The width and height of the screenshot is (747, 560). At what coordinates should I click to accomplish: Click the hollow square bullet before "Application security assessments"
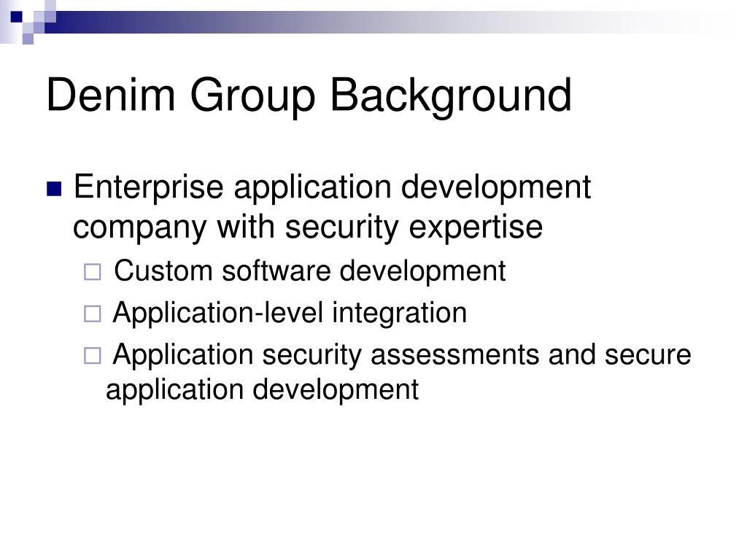(93, 356)
